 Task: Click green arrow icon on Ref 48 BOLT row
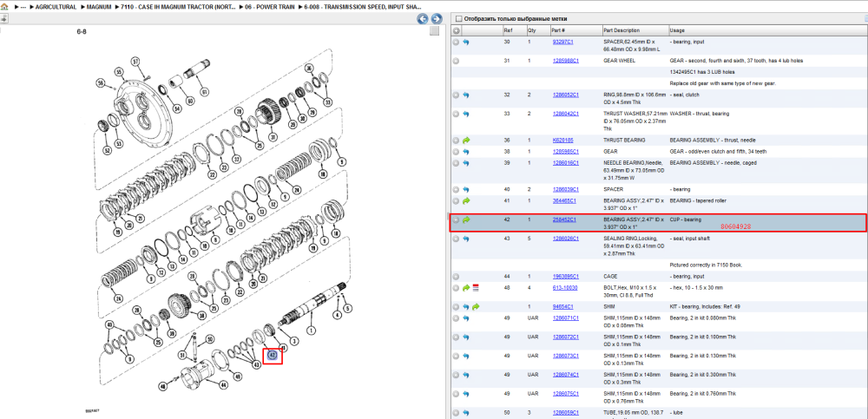coord(466,288)
